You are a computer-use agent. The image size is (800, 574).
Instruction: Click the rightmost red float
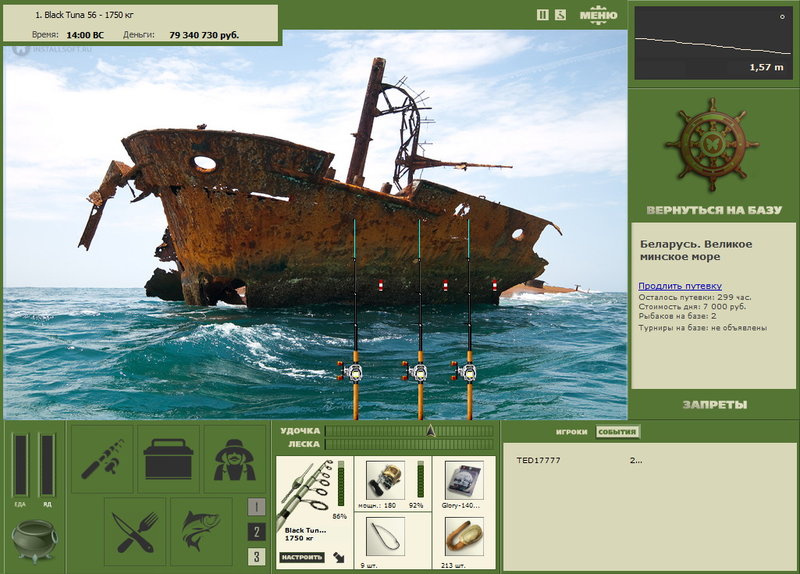click(x=494, y=285)
